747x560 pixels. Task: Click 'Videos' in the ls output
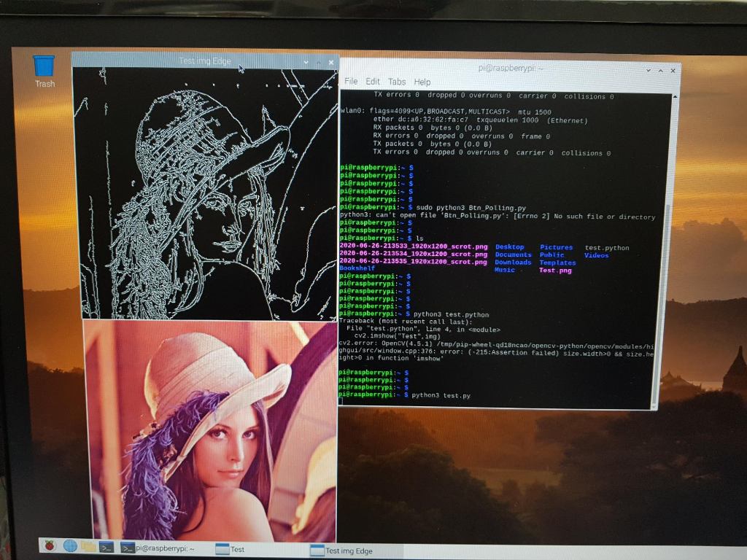(x=597, y=255)
